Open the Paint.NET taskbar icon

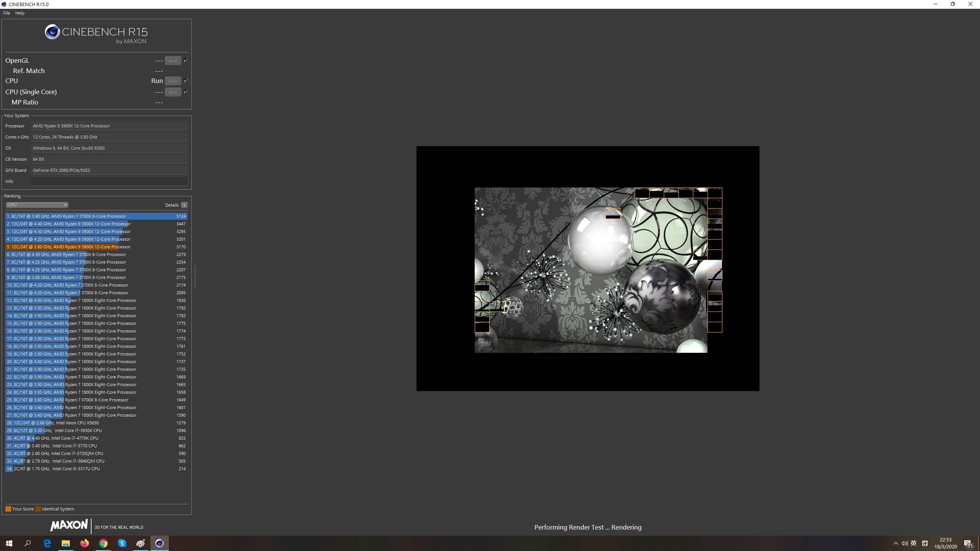[x=141, y=543]
